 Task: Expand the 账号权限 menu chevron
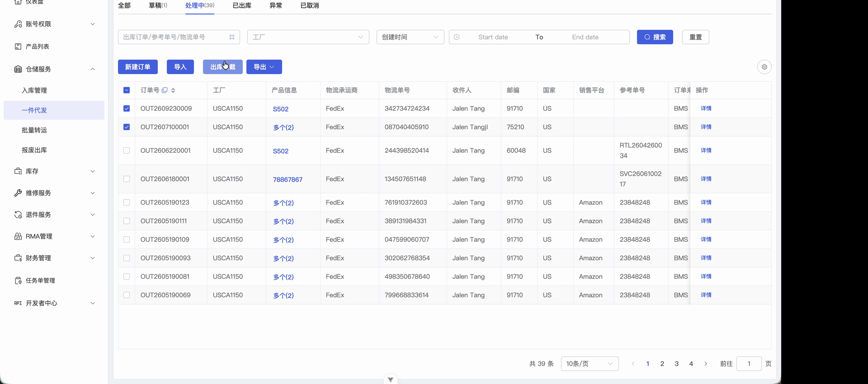[x=93, y=24]
